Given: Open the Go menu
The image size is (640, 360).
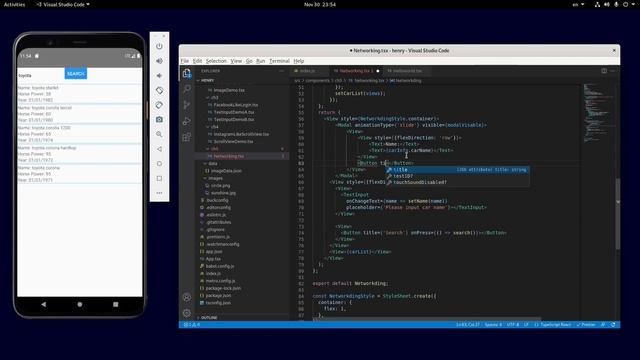Looking at the screenshot, I should [249, 61].
